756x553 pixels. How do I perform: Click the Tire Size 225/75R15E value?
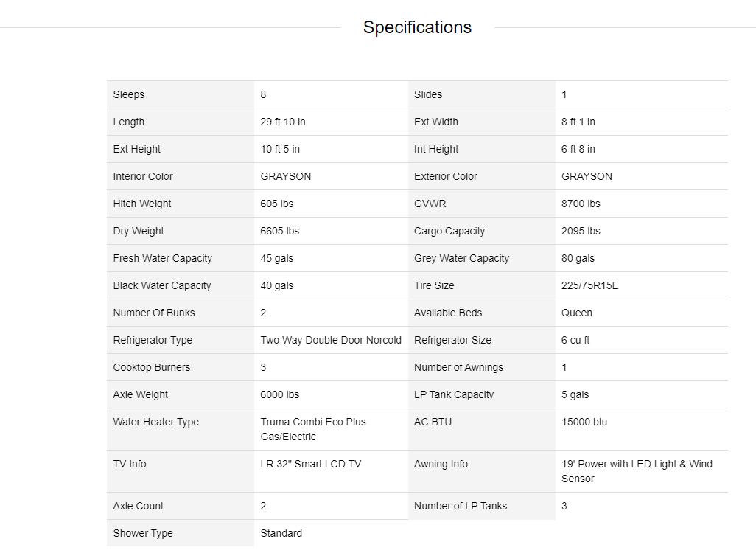589,285
